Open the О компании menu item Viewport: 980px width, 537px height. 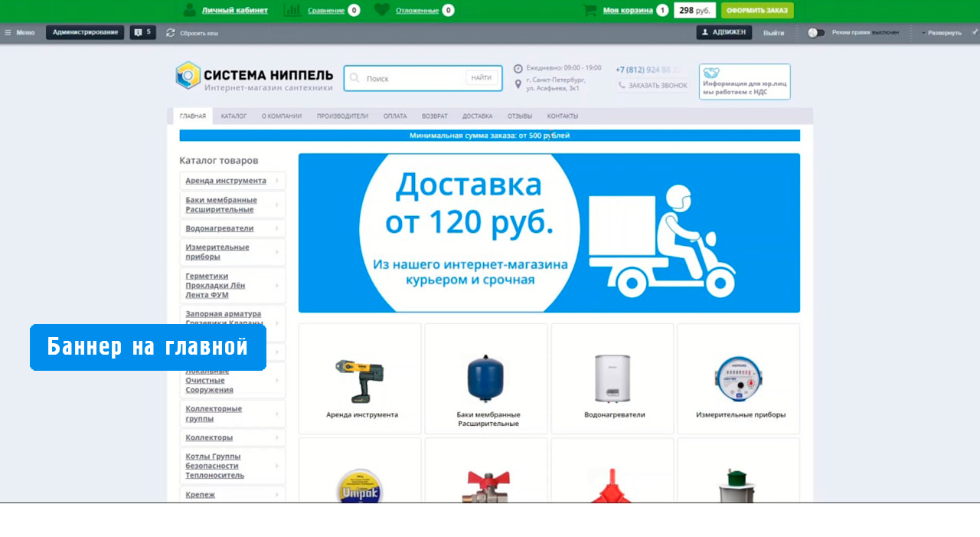coord(282,116)
